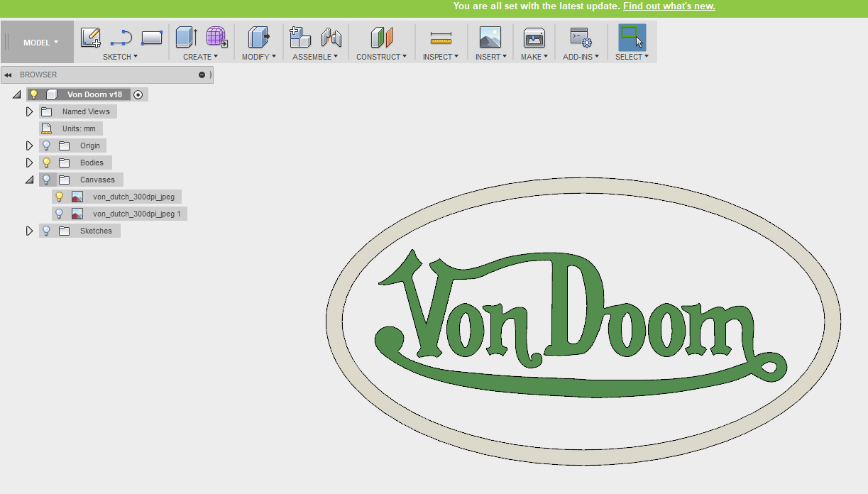Viewport: 868px width, 494px height.
Task: Expand the Sketches folder
Action: (x=29, y=231)
